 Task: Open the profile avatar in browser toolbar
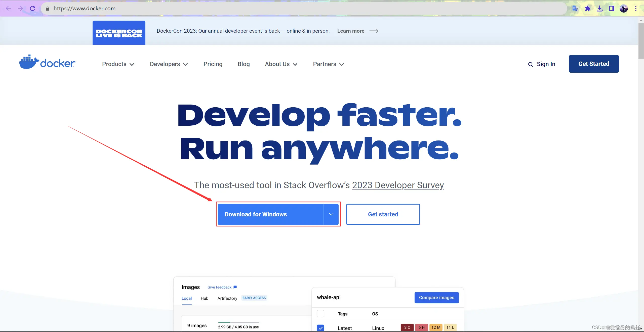(x=624, y=9)
